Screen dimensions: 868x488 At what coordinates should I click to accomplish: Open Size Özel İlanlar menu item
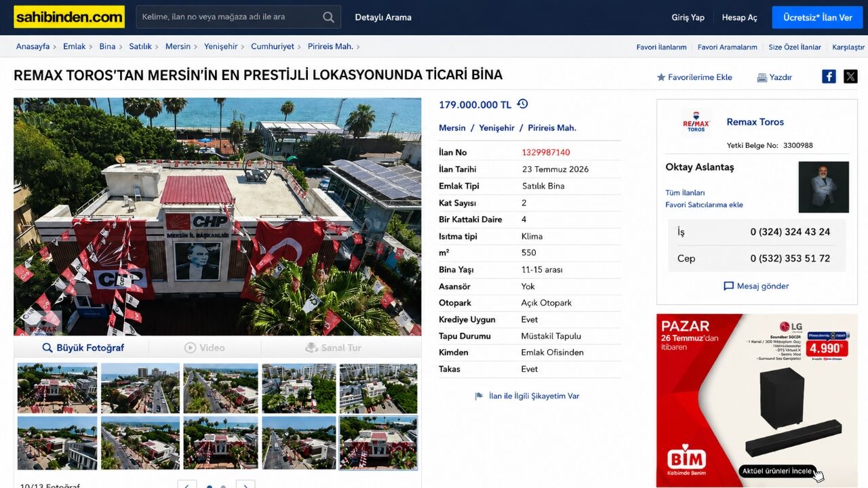[x=795, y=47]
